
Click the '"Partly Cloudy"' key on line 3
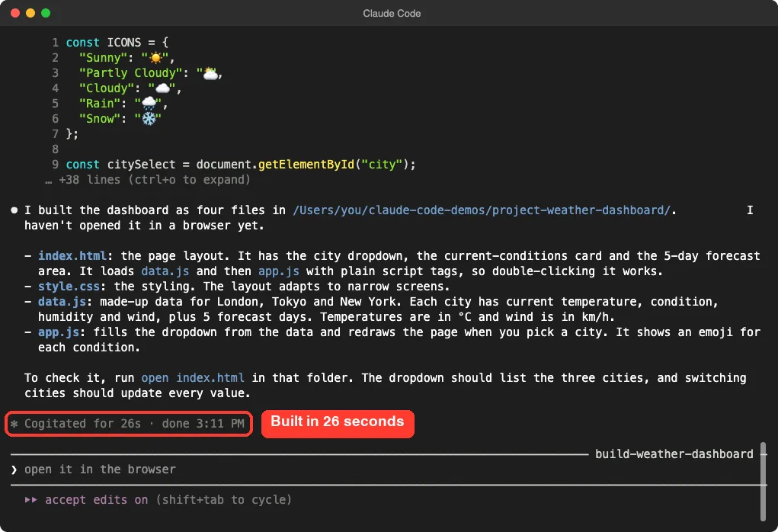click(x=130, y=73)
